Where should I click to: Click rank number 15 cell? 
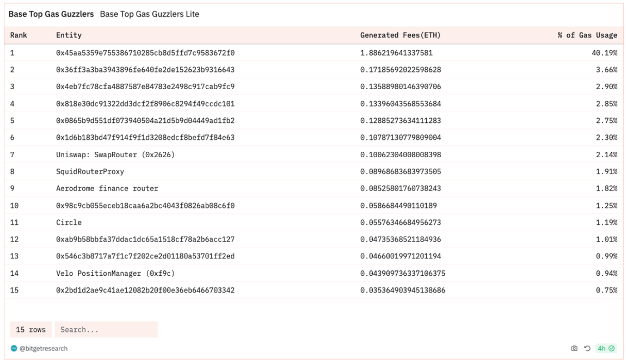click(14, 290)
